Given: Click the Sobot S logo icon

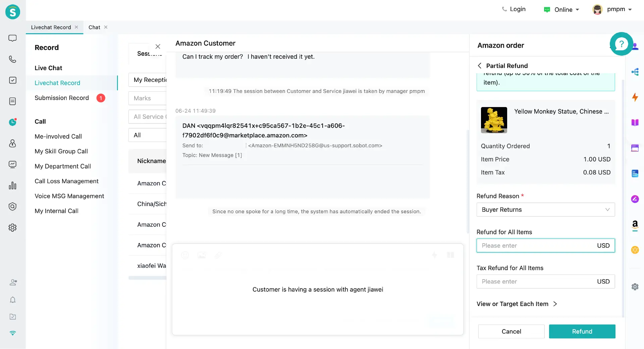Looking at the screenshot, I should tap(13, 12).
